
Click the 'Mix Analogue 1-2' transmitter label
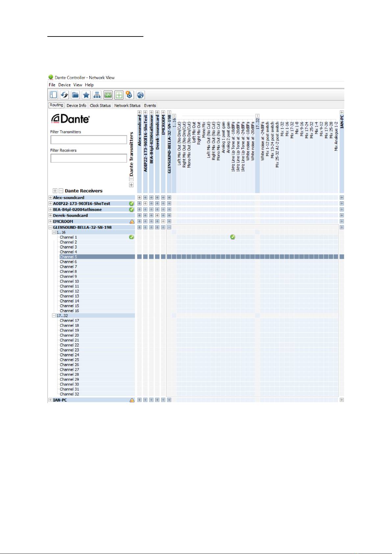click(336, 136)
